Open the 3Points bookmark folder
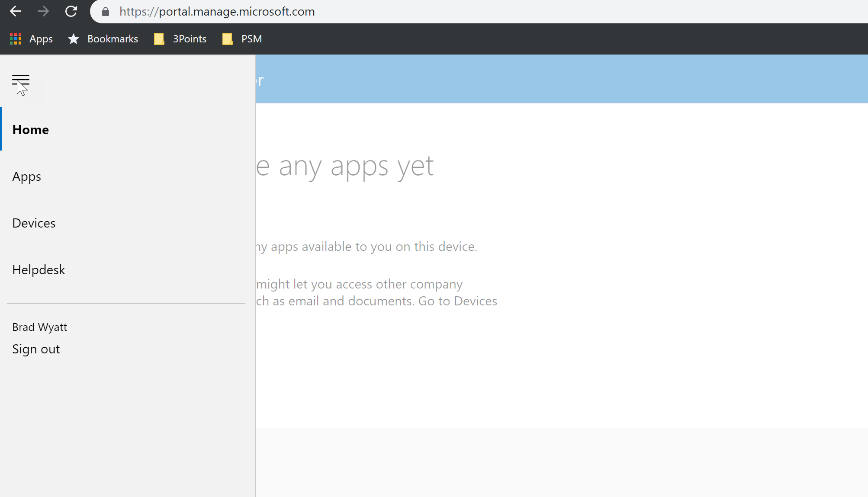 180,39
